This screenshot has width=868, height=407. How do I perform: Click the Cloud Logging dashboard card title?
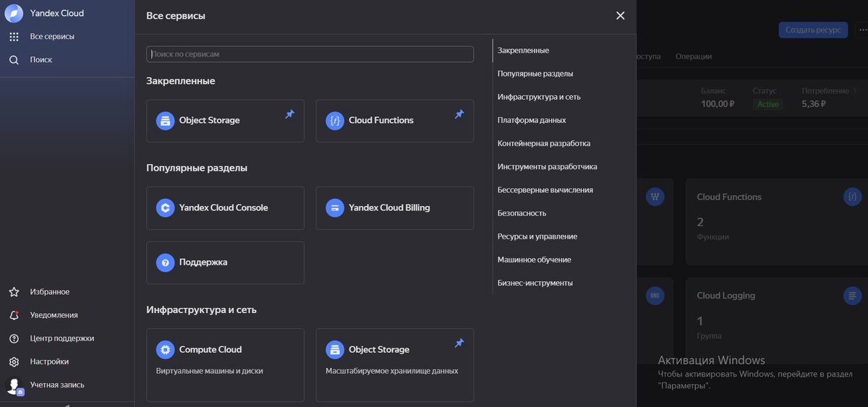(726, 296)
